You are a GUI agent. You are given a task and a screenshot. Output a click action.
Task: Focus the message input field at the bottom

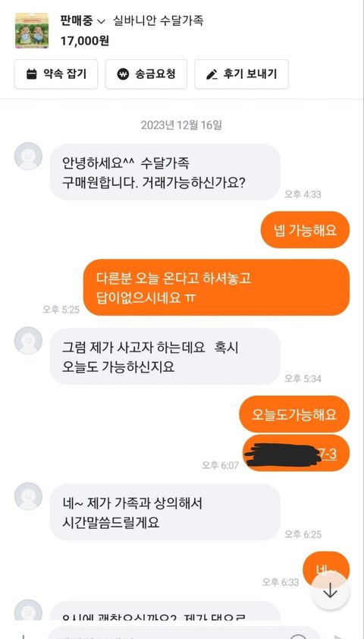click(179, 633)
